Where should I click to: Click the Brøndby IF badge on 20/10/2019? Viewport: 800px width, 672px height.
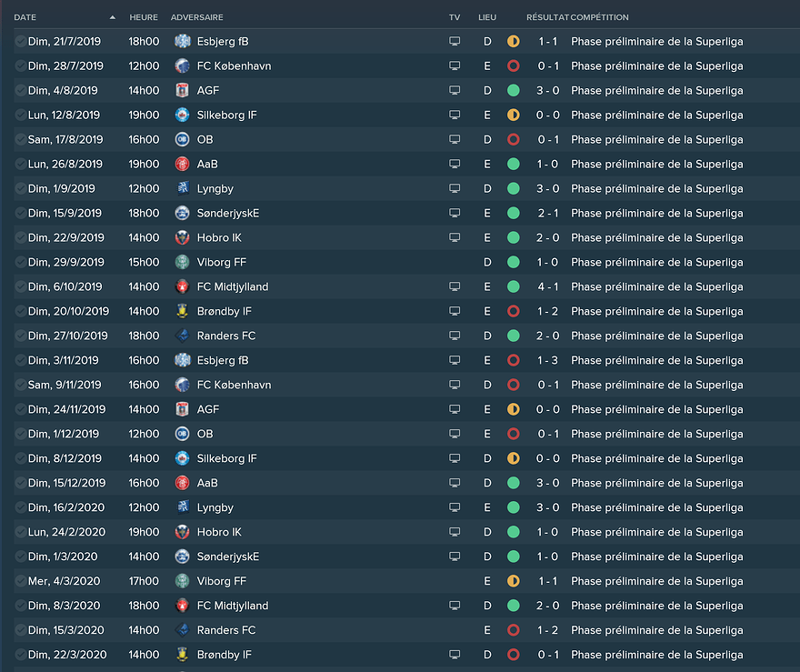coord(182,311)
